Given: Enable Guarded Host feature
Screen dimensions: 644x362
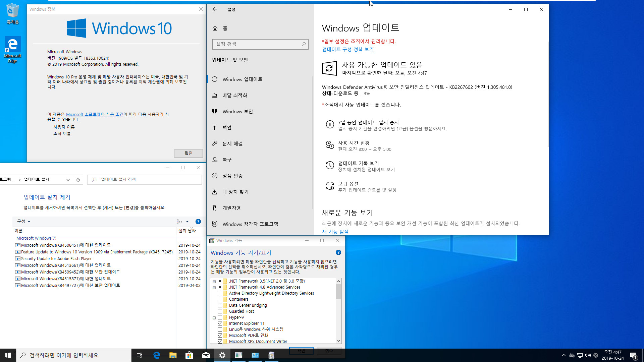Looking at the screenshot, I should tap(220, 311).
